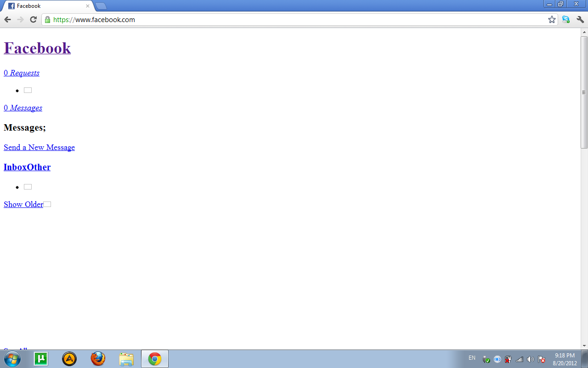Launch uTorrent from the taskbar
Screen dimensions: 588x368
(x=41, y=359)
